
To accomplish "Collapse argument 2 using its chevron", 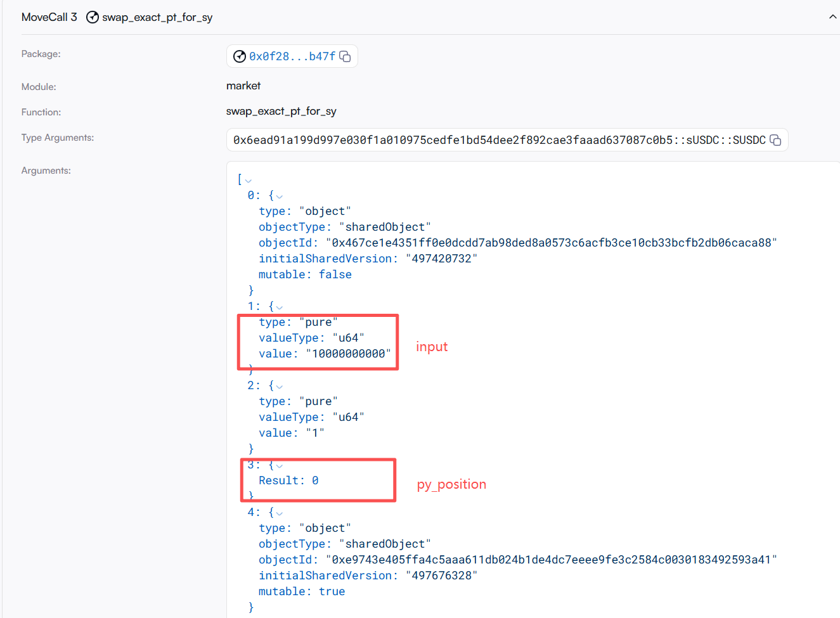I will tap(280, 387).
